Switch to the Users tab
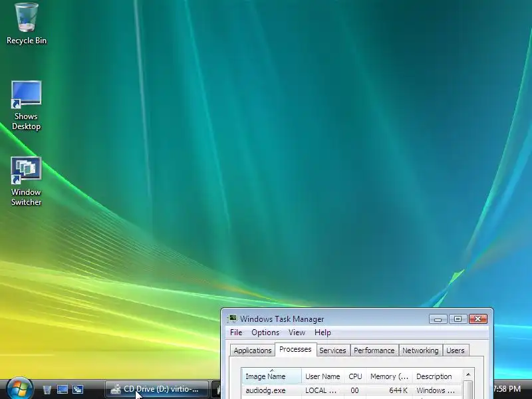 click(x=456, y=350)
